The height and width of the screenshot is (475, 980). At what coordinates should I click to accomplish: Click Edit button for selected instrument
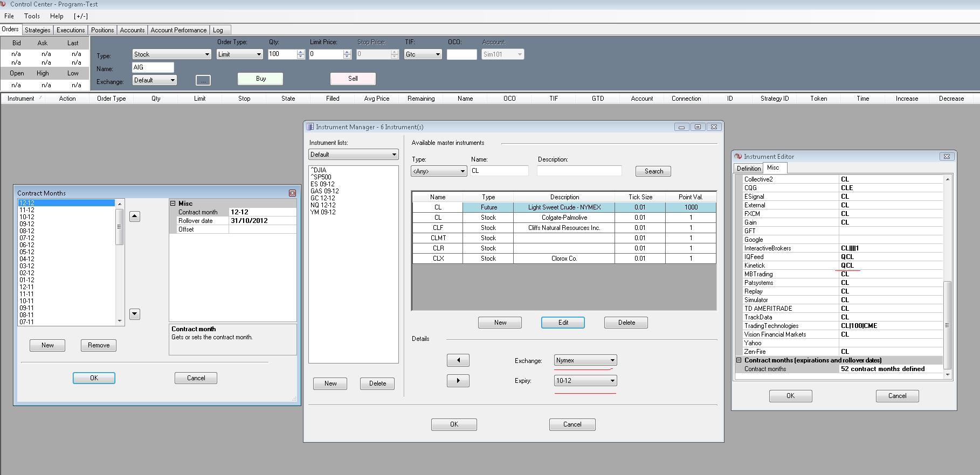click(x=563, y=323)
